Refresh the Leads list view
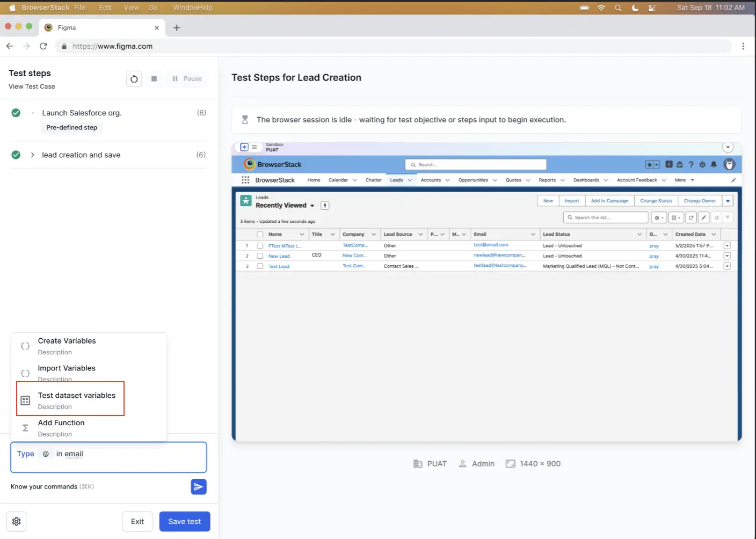Image resolution: width=756 pixels, height=539 pixels. 691,217
